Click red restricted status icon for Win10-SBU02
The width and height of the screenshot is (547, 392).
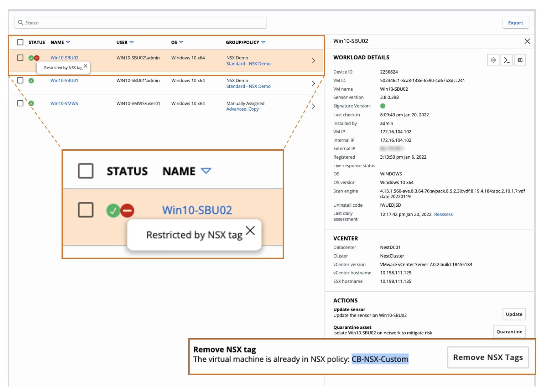[37, 58]
